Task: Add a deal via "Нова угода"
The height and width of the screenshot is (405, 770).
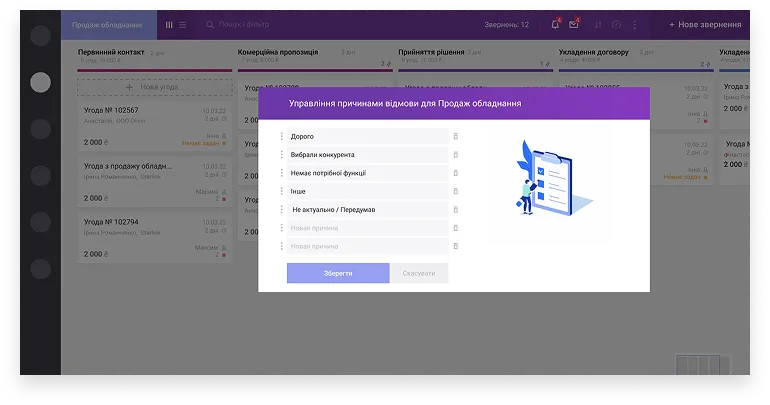Action: [x=155, y=87]
